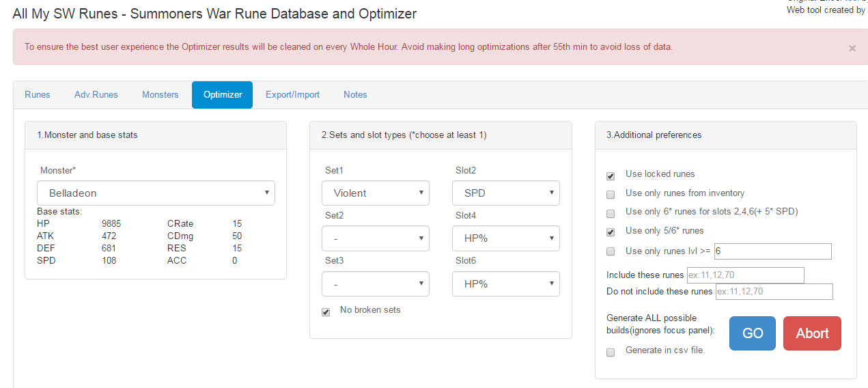Click the blue GO button
The height and width of the screenshot is (388, 868).
point(753,333)
